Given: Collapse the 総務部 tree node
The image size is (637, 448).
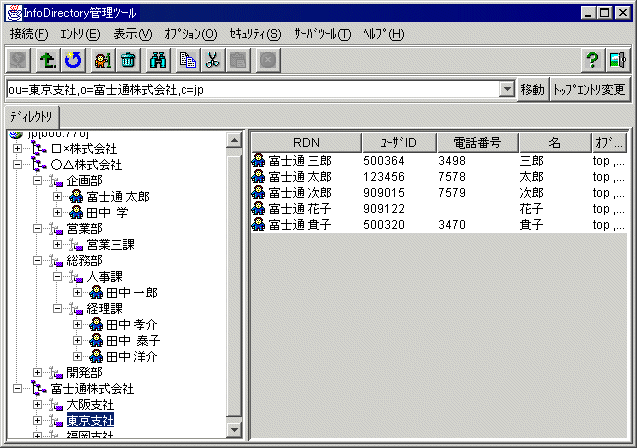Looking at the screenshot, I should 37,260.
